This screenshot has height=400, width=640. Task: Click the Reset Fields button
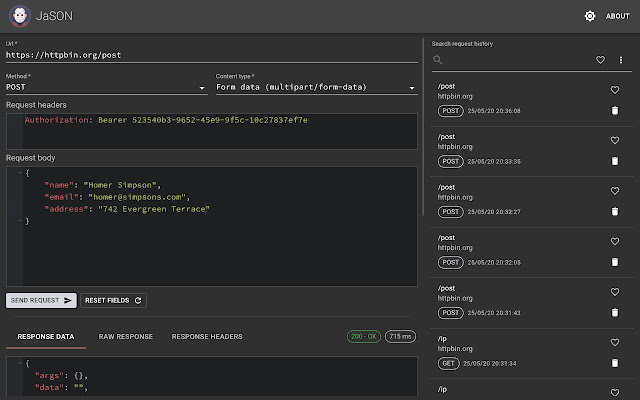point(114,300)
